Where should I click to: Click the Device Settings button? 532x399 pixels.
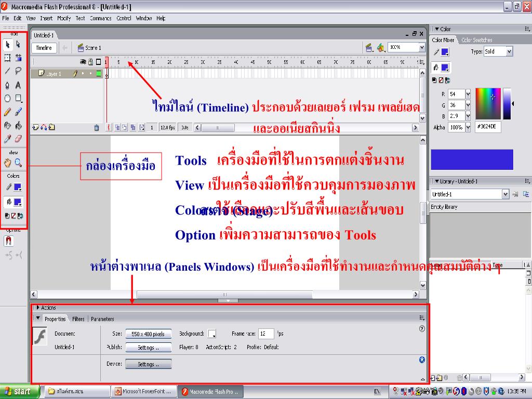[148, 364]
